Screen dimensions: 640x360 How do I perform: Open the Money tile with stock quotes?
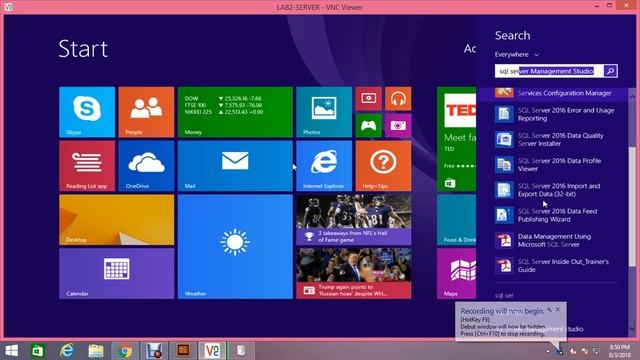(x=235, y=112)
